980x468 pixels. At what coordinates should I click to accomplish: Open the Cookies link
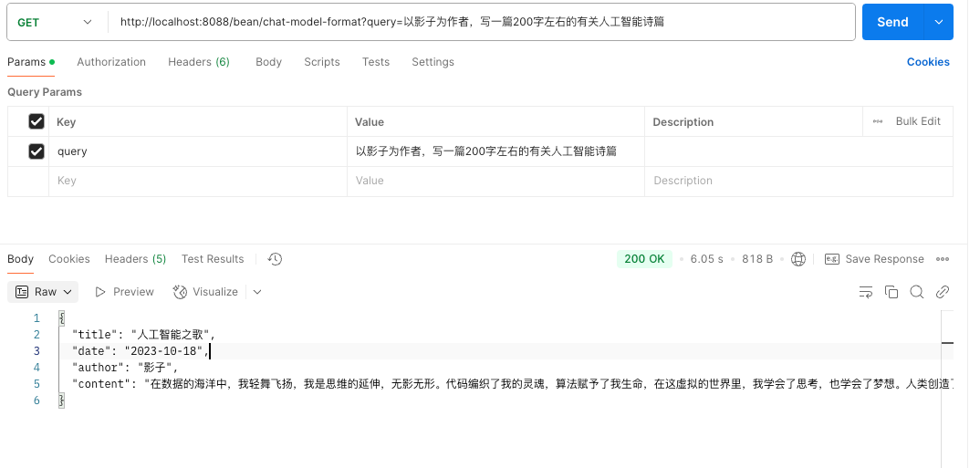[x=928, y=62]
